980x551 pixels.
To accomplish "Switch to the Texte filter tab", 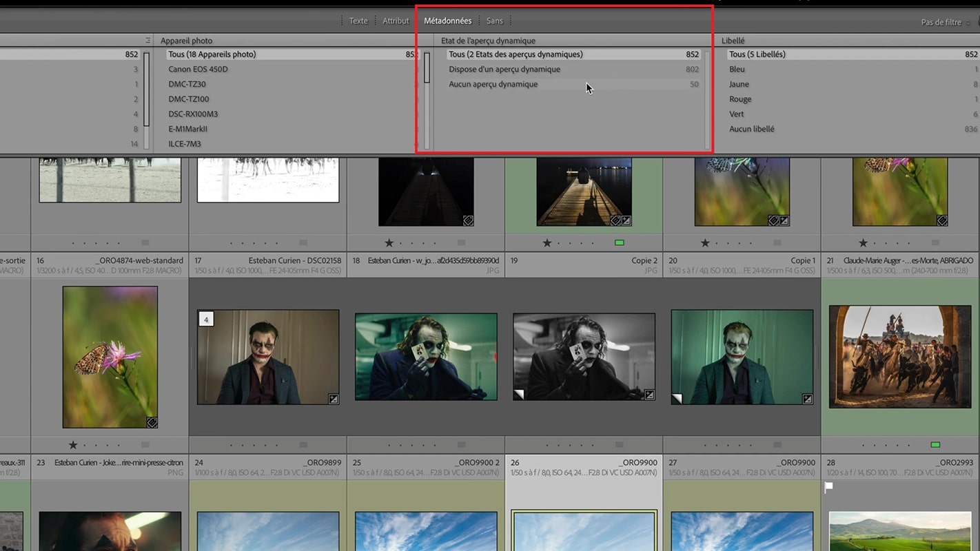I will point(358,21).
